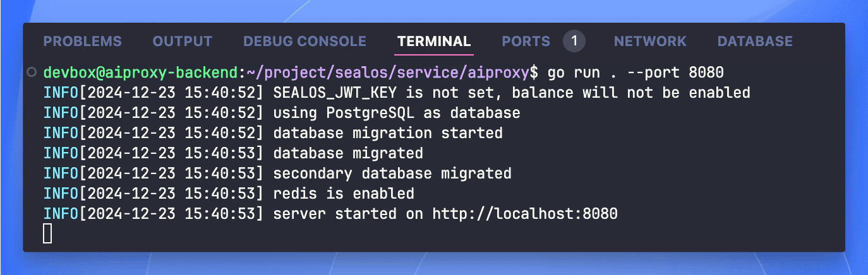Switch to the OUTPUT tab
The image size is (868, 275).
pos(182,42)
